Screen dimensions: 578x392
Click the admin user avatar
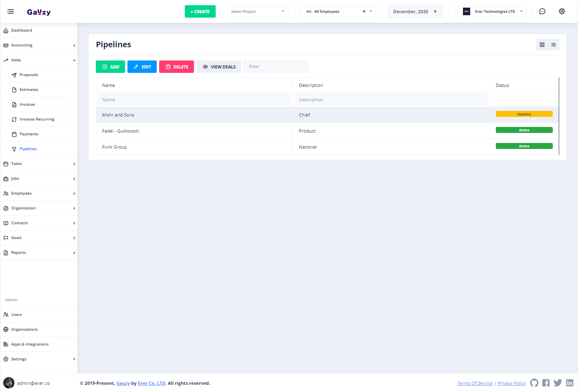pyautogui.click(x=9, y=383)
